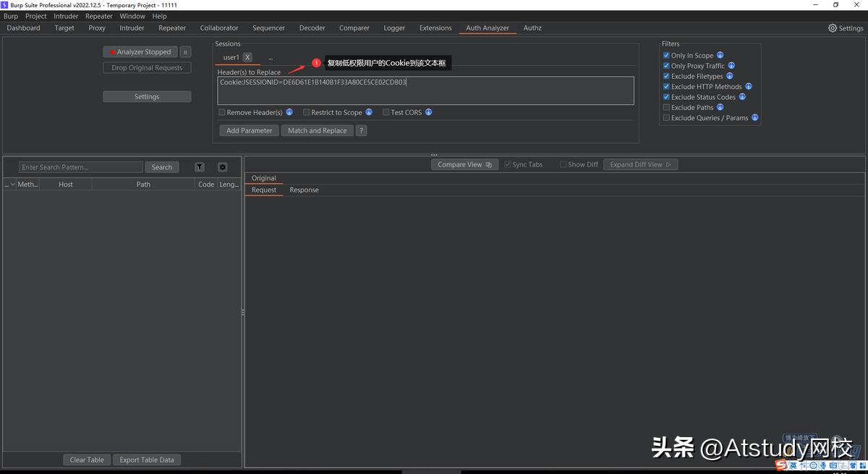Disable the Only Proxy Traffic filter

[x=666, y=65]
